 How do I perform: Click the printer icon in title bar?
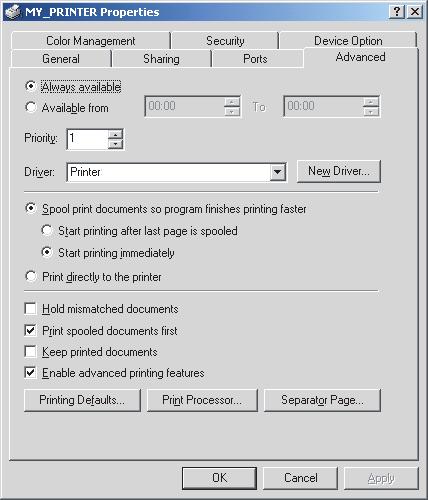13,12
